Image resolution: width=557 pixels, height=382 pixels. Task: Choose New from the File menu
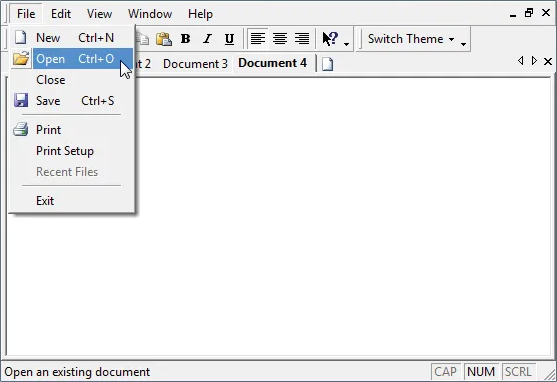pyautogui.click(x=72, y=37)
